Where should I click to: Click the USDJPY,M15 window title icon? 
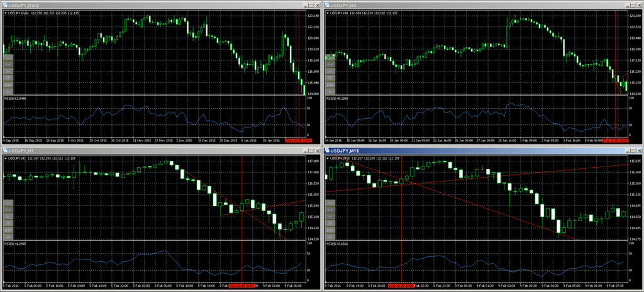[327, 151]
